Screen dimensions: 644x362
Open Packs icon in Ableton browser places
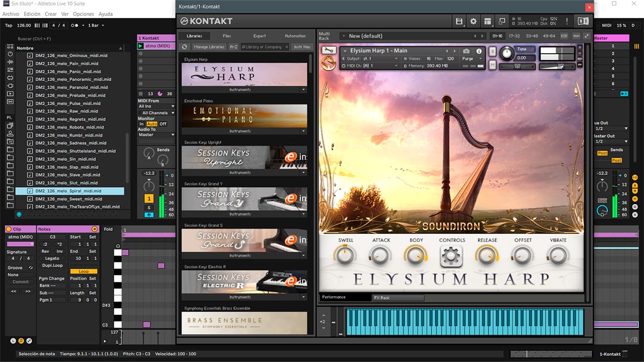[x=10, y=125]
